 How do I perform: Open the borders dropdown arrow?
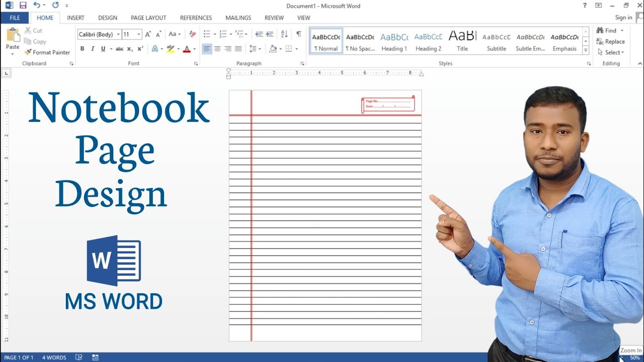tap(297, 49)
